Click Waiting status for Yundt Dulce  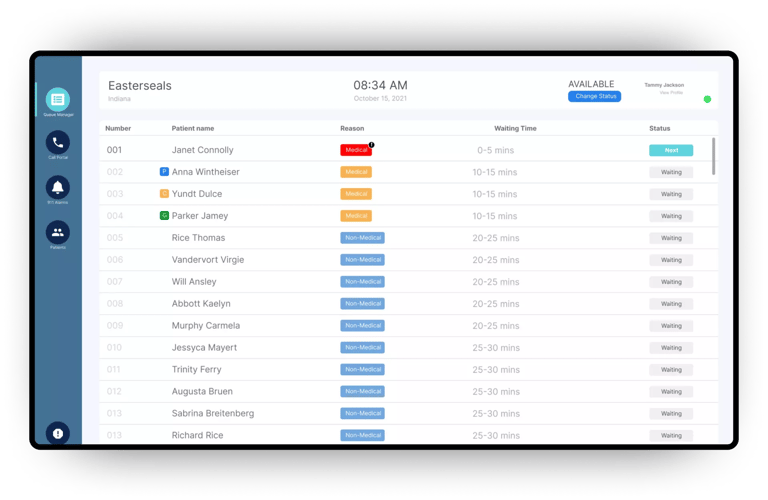point(671,194)
